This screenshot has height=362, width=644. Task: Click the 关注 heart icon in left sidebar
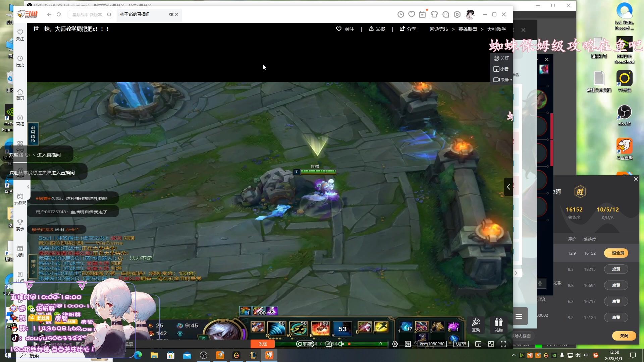point(20,33)
